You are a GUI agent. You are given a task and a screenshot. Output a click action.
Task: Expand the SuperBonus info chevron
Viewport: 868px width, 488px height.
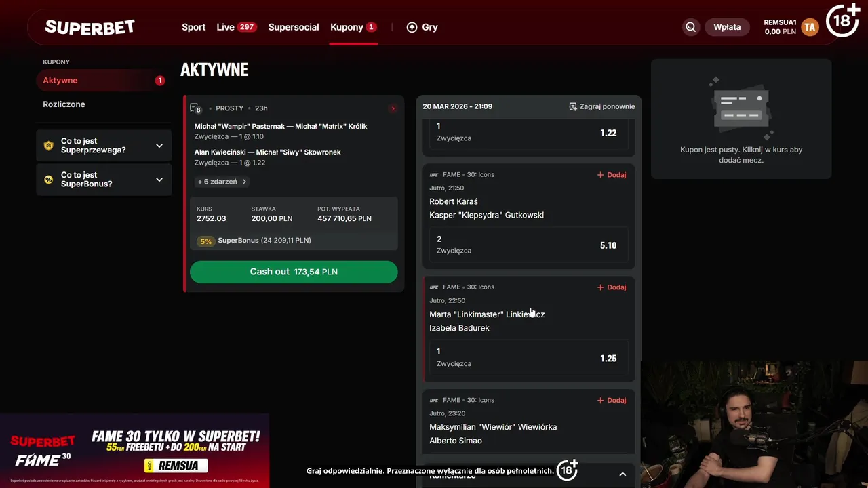159,180
